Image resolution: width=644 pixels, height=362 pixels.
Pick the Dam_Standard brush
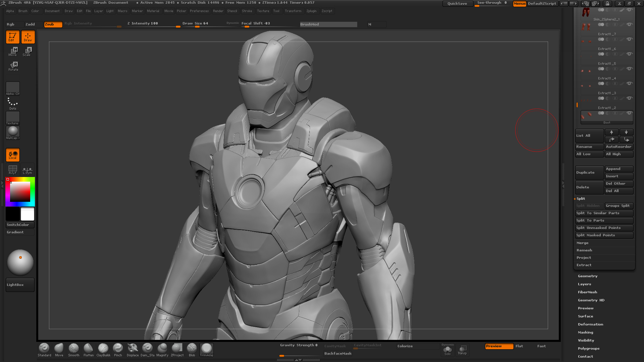click(x=148, y=350)
